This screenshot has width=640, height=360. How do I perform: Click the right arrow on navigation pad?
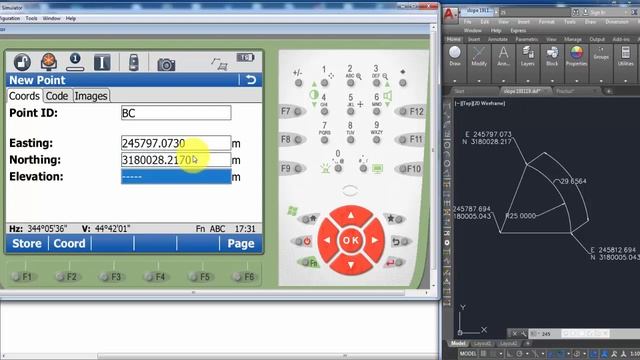[x=375, y=240]
